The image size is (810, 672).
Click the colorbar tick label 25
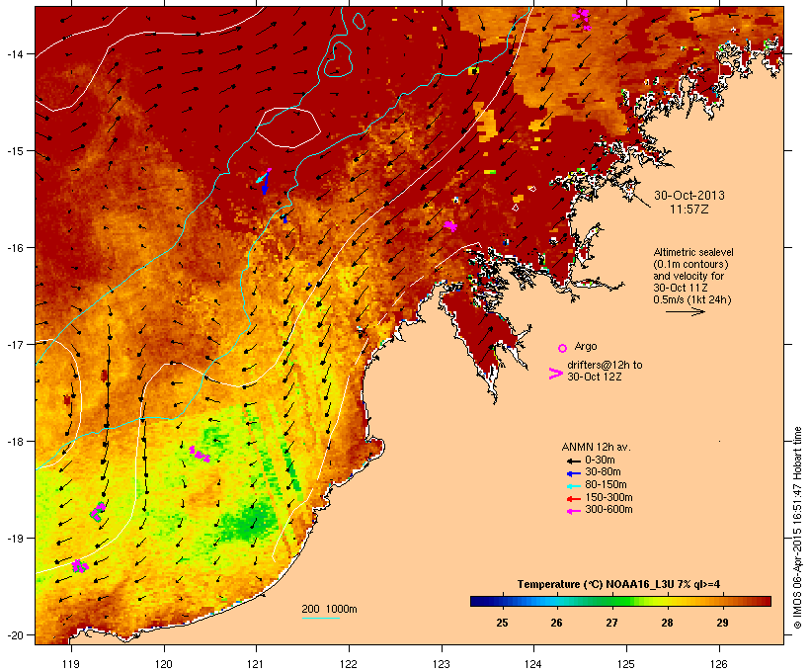click(502, 623)
